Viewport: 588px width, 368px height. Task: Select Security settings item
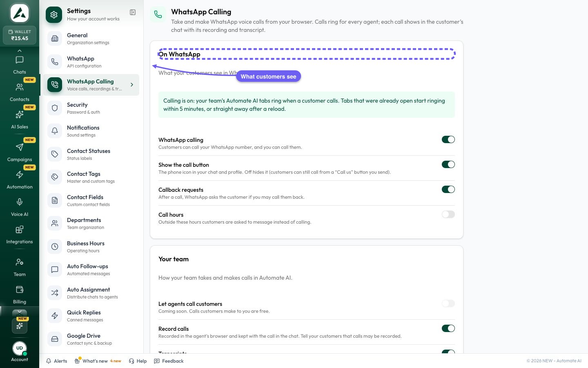[x=91, y=108]
